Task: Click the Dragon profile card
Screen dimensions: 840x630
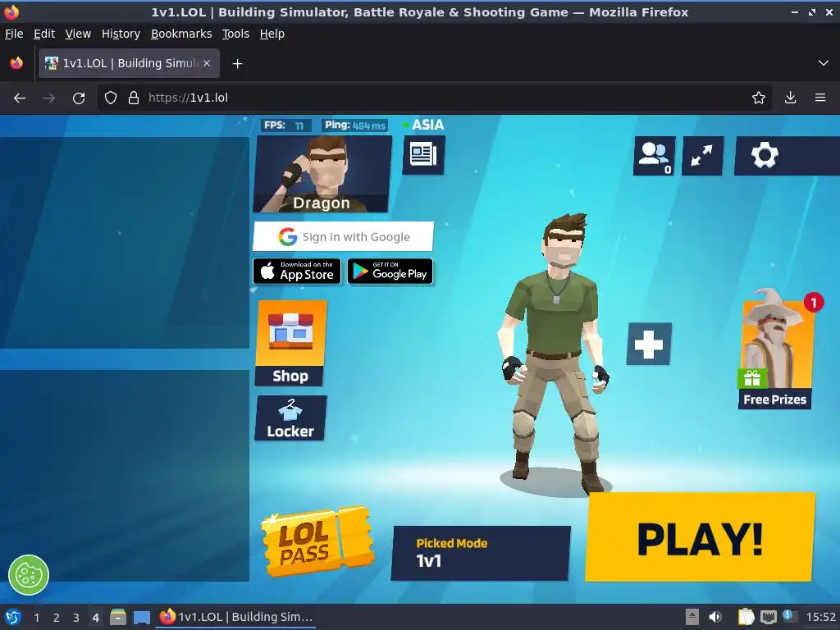Action: coord(322,174)
